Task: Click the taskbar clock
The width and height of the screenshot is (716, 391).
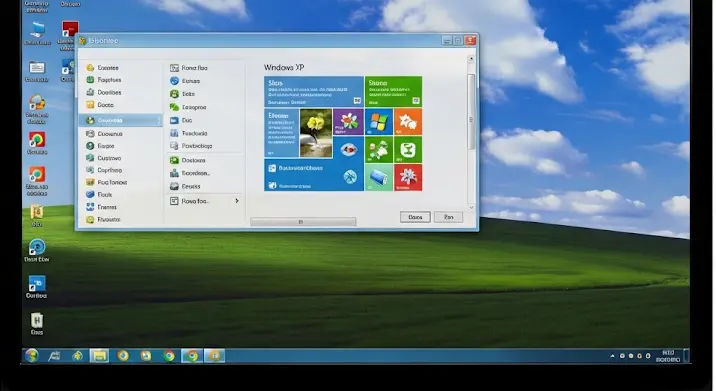Action: (668, 356)
